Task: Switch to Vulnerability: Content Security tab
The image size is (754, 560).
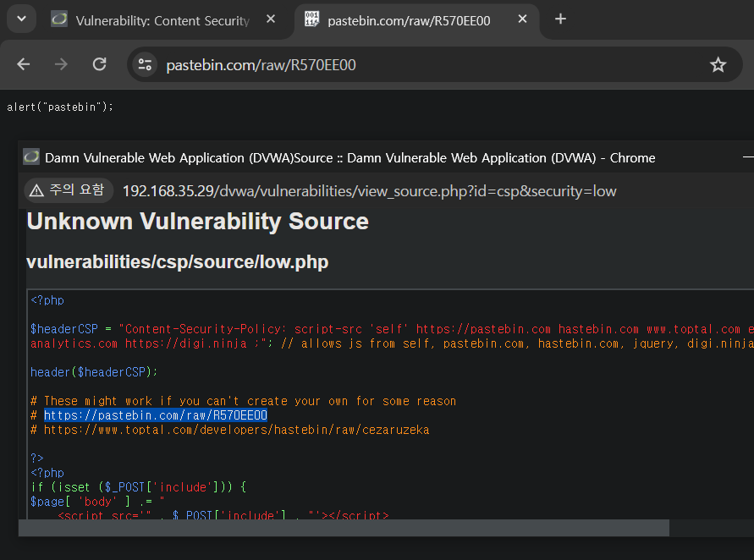Action: click(162, 20)
